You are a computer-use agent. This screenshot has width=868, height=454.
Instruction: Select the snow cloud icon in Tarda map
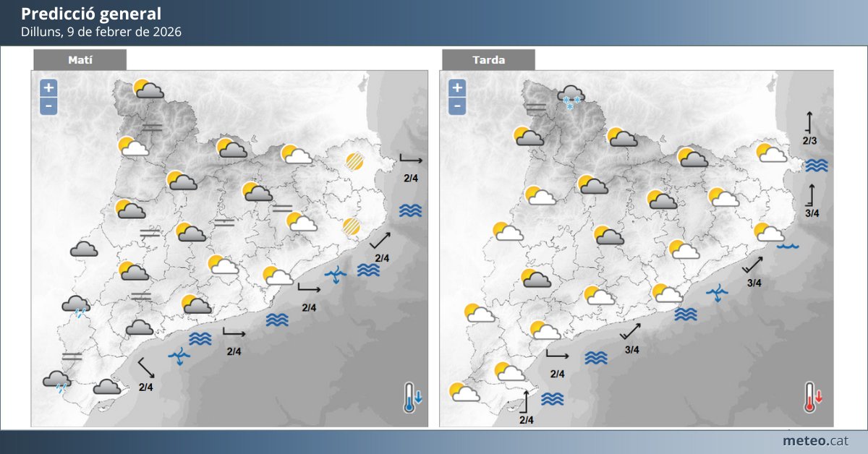click(570, 97)
